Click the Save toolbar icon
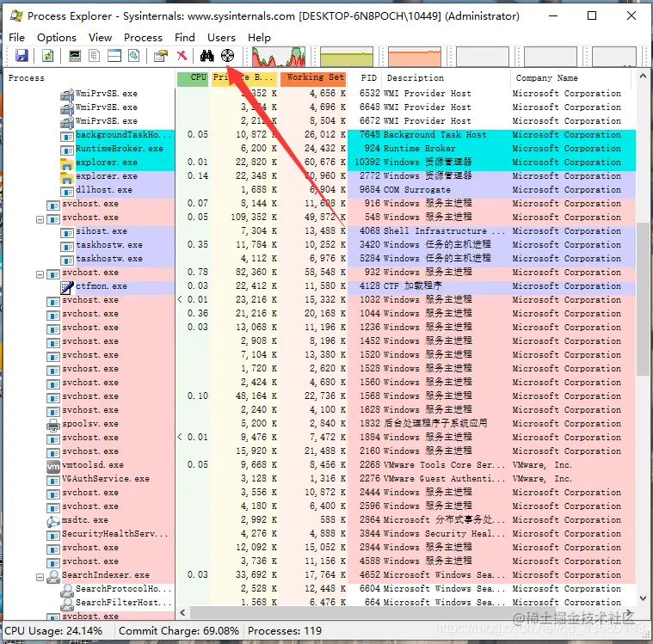The height and width of the screenshot is (644, 653). pyautogui.click(x=22, y=56)
